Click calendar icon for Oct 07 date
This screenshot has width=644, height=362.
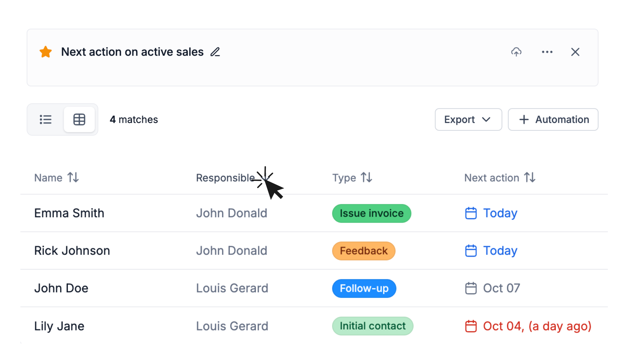471,288
